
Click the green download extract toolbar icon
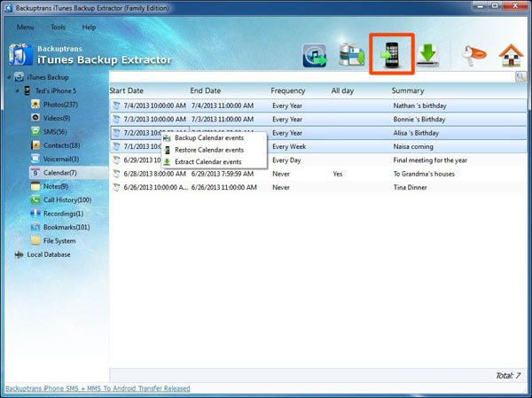tap(427, 55)
